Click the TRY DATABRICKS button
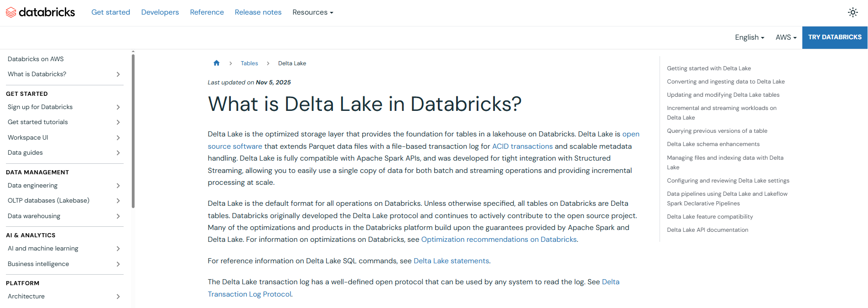Viewport: 868px width, 308px height. pyautogui.click(x=835, y=37)
